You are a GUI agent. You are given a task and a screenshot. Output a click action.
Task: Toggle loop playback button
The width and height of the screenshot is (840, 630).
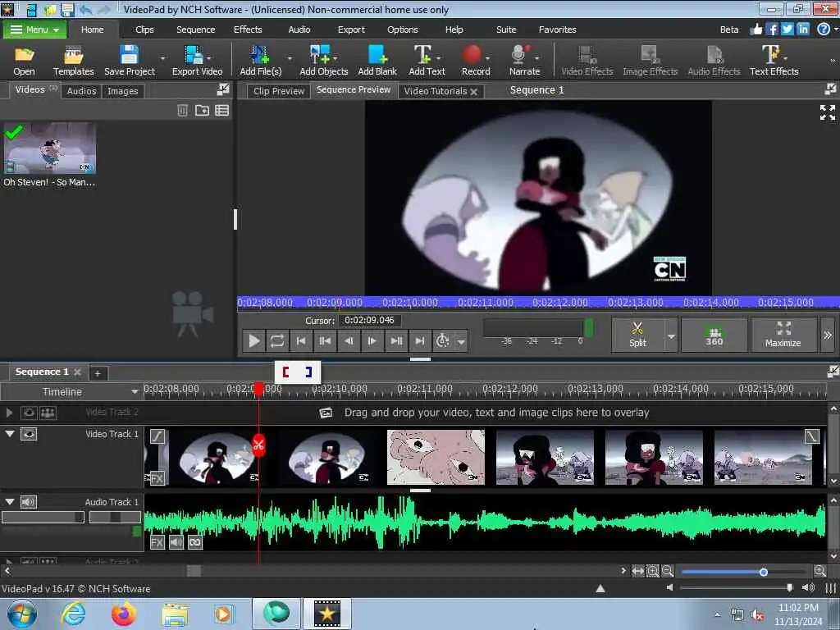click(277, 340)
